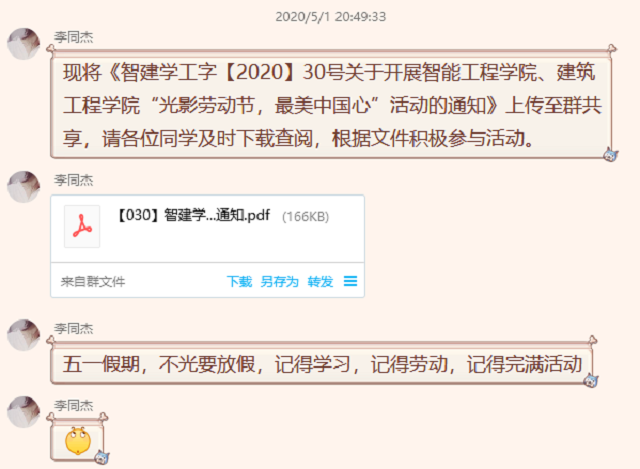This screenshot has width=640, height=469.
Task: Click 李同杰's avatar beside PDF file message
Action: click(23, 187)
